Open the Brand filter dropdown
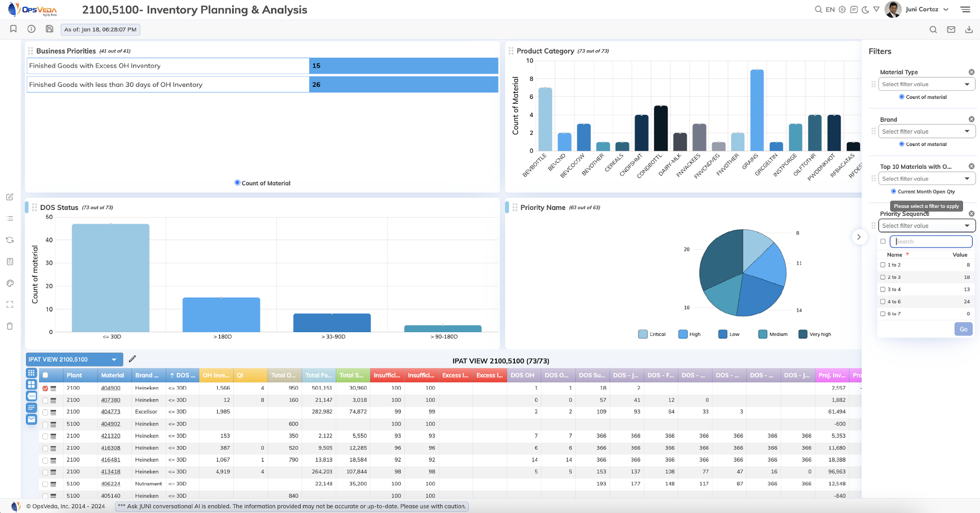980x513 pixels. (x=927, y=131)
